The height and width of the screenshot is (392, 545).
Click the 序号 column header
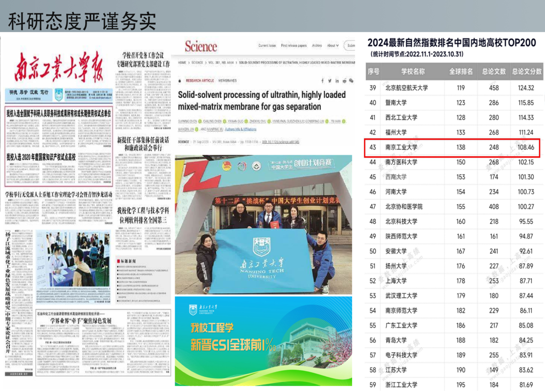(x=373, y=71)
